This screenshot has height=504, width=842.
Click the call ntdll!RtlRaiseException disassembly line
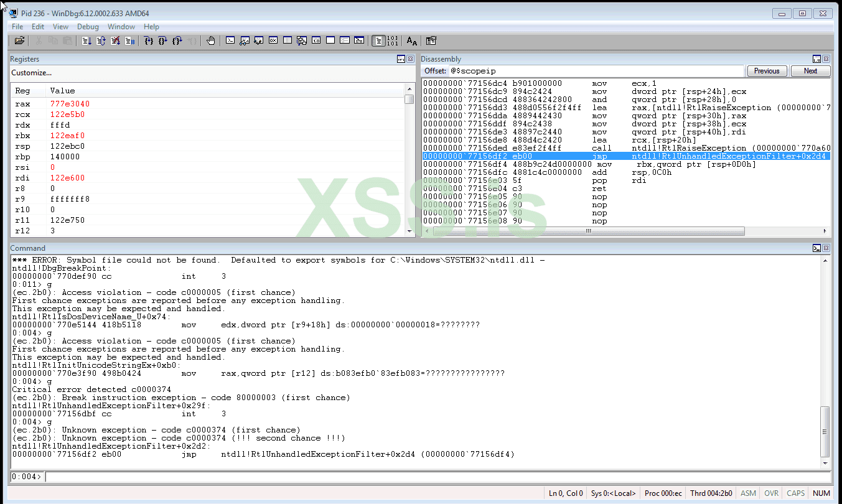[625, 148]
